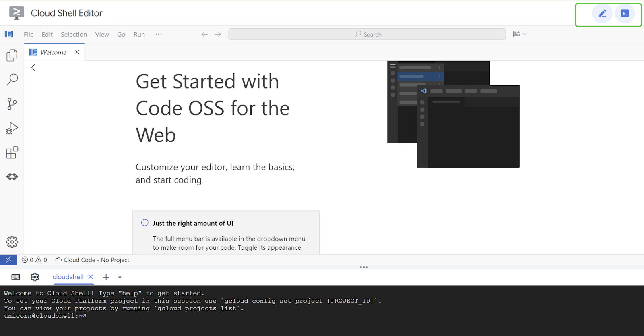Click the Open Editor pencil button
This screenshot has width=644, height=336.
(602, 14)
